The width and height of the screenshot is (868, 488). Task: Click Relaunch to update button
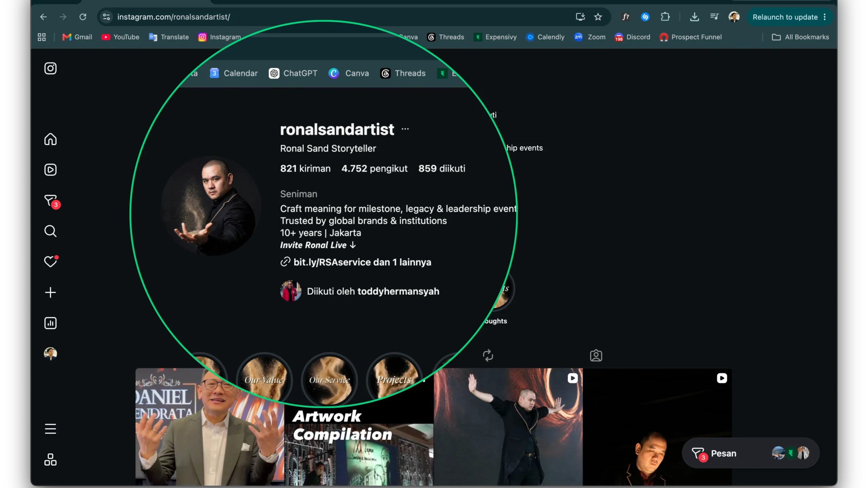[x=785, y=17]
